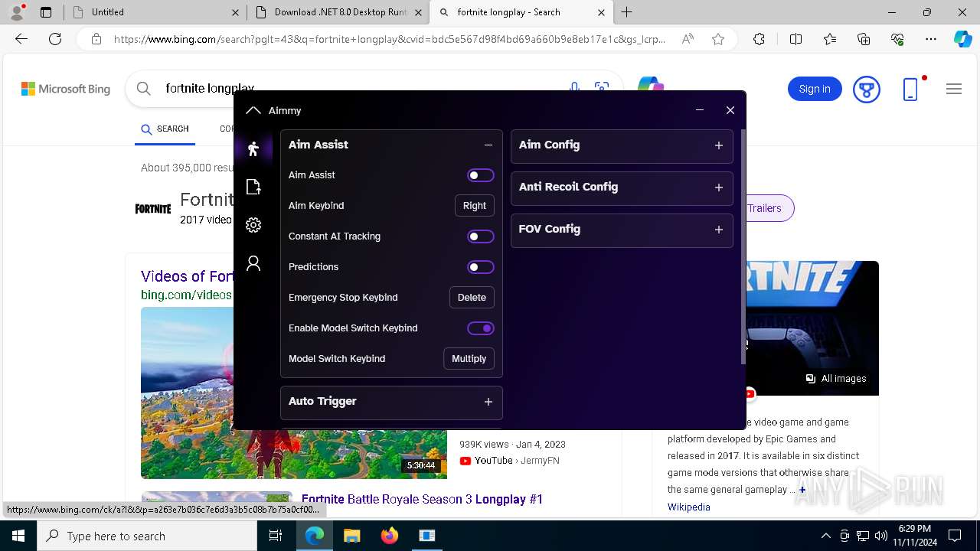Click the Windows taskbar search box

pyautogui.click(x=147, y=536)
